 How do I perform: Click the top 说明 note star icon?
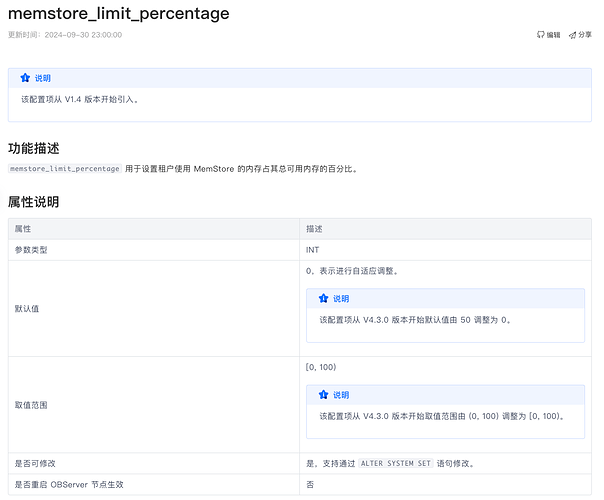click(25, 78)
